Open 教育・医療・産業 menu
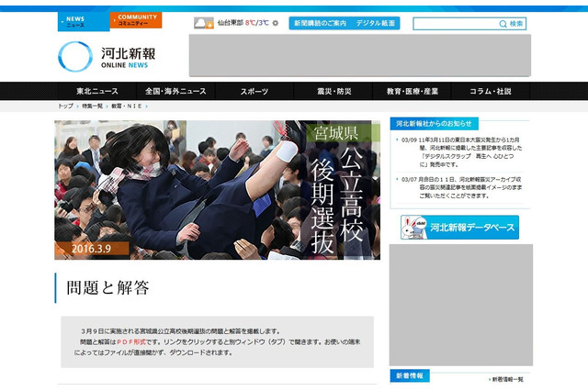This screenshot has height=391, width=588. point(413,91)
